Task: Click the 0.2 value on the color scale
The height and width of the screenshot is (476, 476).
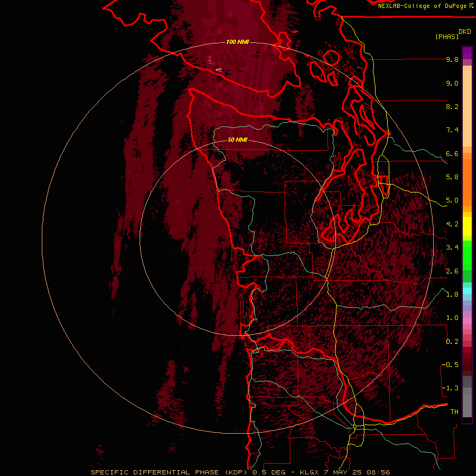Action: pos(452,342)
